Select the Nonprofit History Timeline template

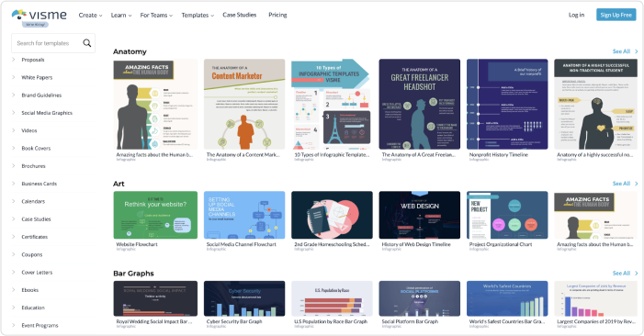tap(507, 105)
